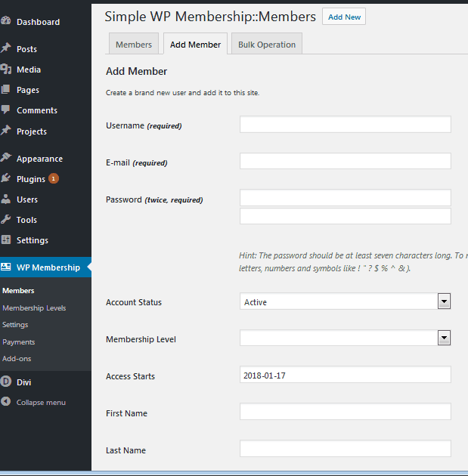This screenshot has width=468, height=476.
Task: Click the E-mail input field
Action: [346, 161]
